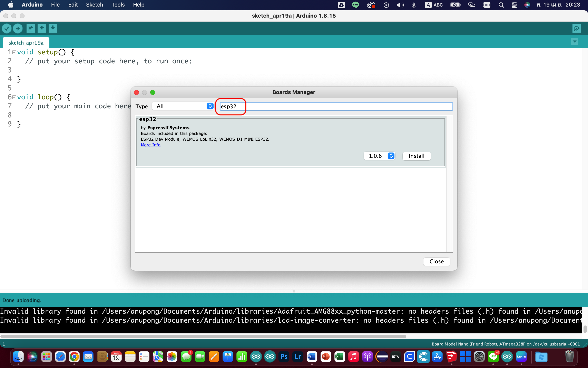588x368 pixels.
Task: Open Spotlight search in the menu bar
Action: pos(501,5)
